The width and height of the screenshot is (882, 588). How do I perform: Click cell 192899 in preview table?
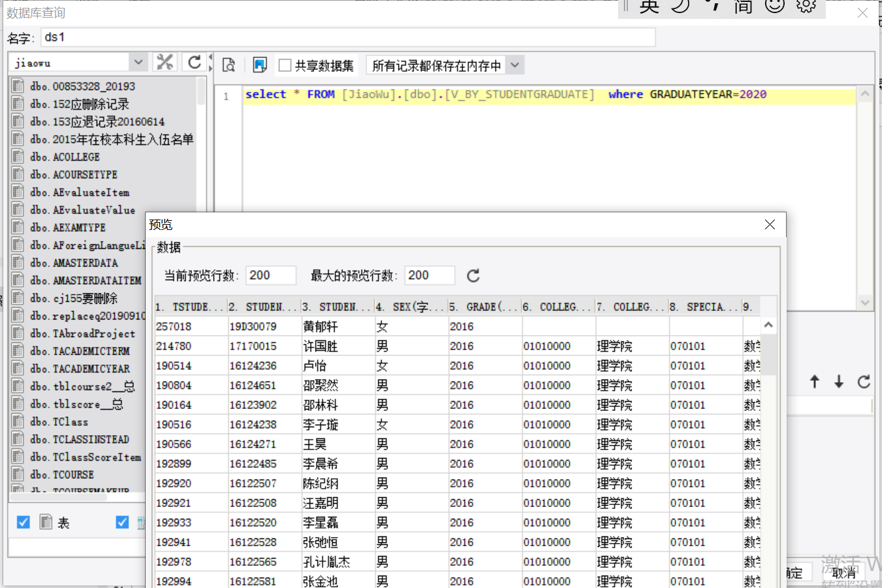(x=191, y=463)
